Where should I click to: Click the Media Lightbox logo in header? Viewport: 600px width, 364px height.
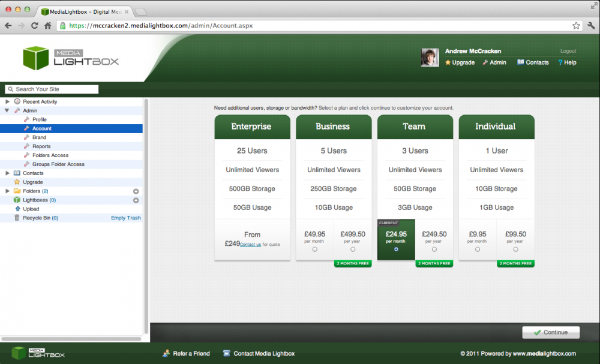tap(71, 58)
